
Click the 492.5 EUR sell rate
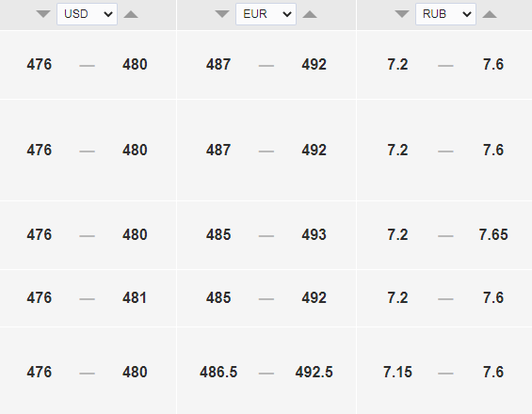click(x=314, y=372)
